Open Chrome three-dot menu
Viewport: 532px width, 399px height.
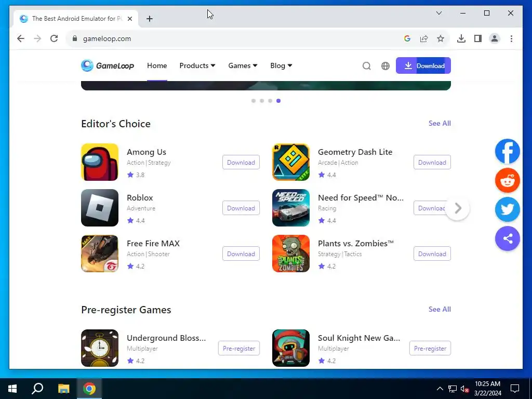[x=511, y=38]
